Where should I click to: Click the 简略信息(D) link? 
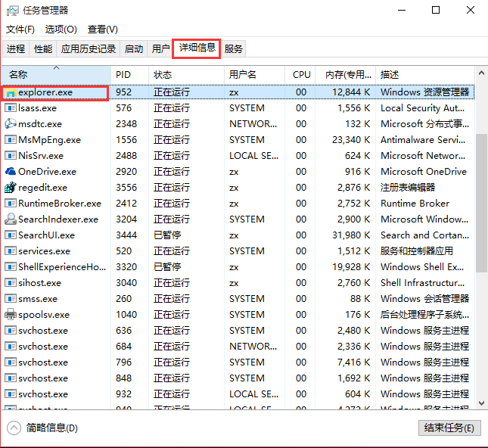[x=51, y=428]
